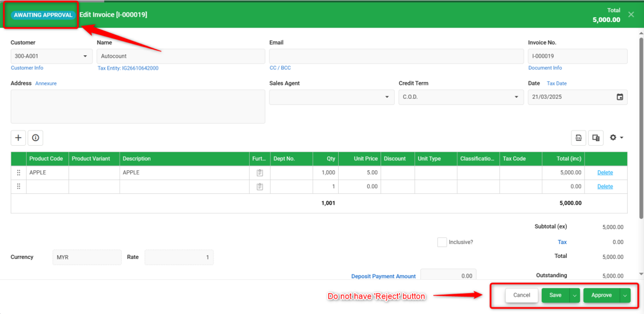Click APPLE product code cell
This screenshot has width=644, height=314.
click(47, 172)
